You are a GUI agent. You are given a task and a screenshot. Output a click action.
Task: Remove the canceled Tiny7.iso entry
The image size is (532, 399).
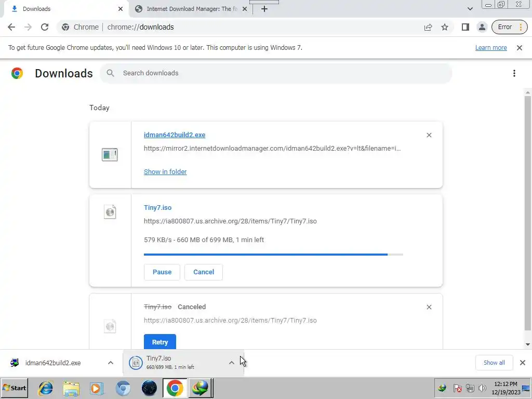coord(429,307)
